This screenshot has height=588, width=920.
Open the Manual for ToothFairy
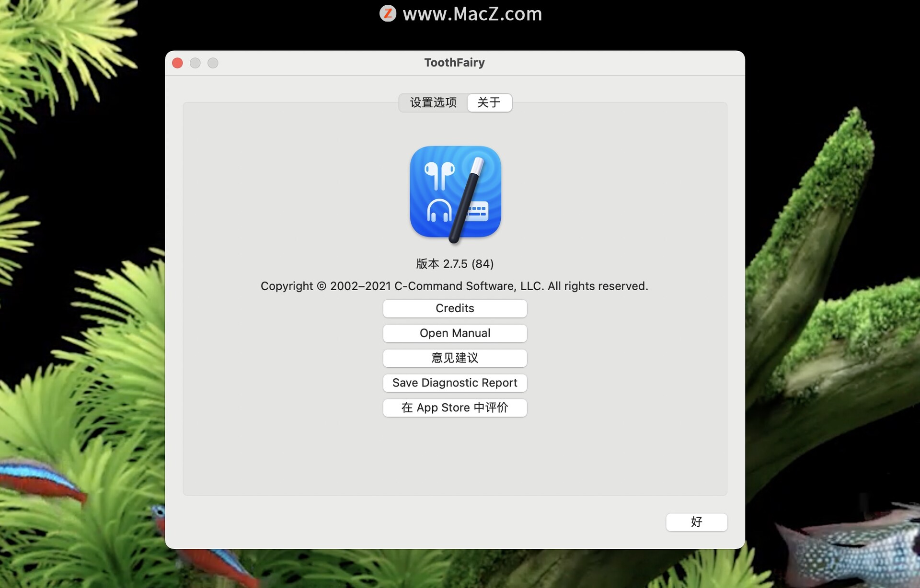point(455,333)
